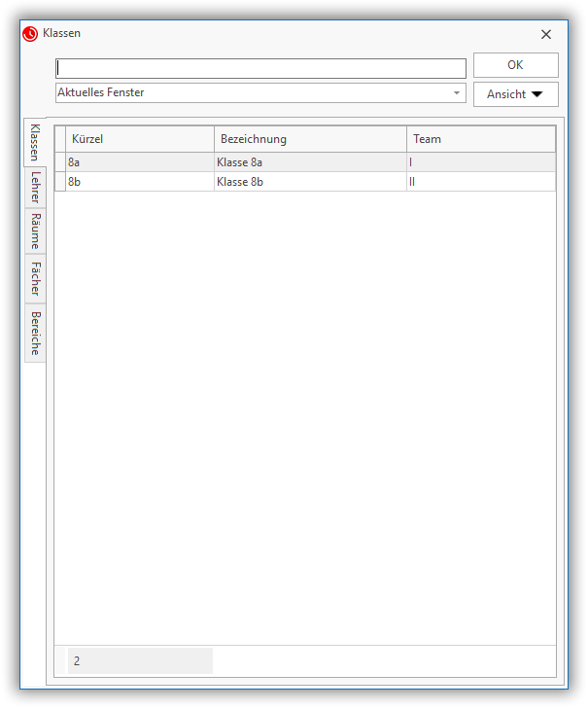Viewport: 588px width, 709px height.
Task: Sort by the Kürzel column header
Action: (x=139, y=139)
